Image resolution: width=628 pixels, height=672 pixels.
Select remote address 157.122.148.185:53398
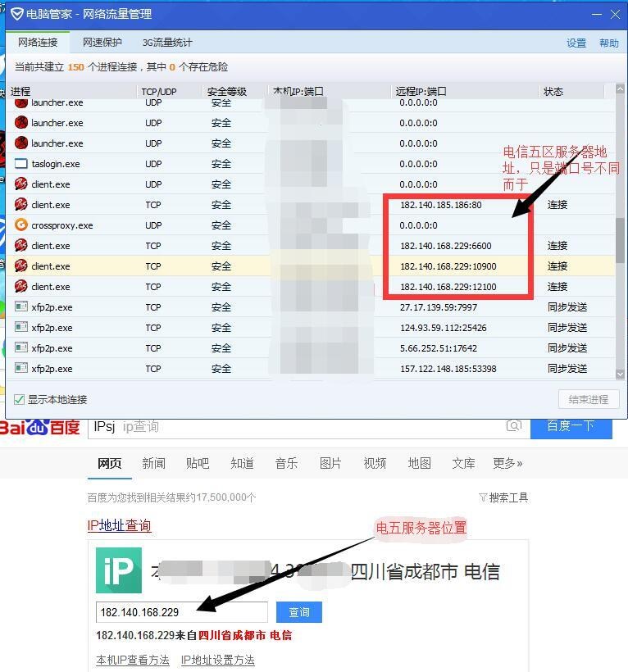tap(448, 369)
